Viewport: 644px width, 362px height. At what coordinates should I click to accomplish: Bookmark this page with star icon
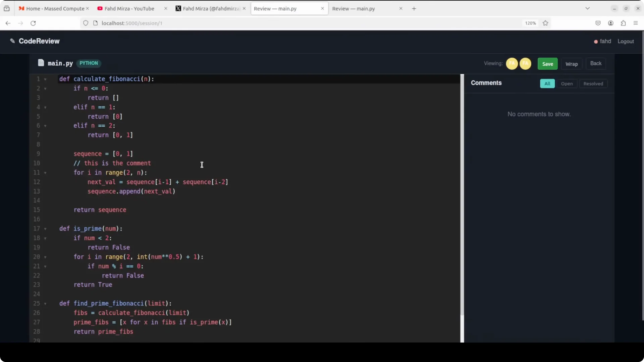[545, 23]
